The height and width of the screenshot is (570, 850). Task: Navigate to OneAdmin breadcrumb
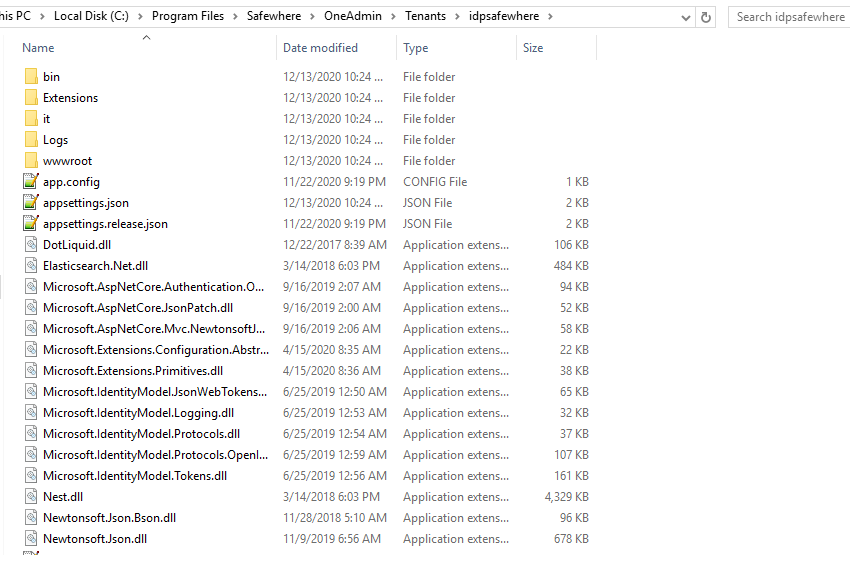coord(353,16)
